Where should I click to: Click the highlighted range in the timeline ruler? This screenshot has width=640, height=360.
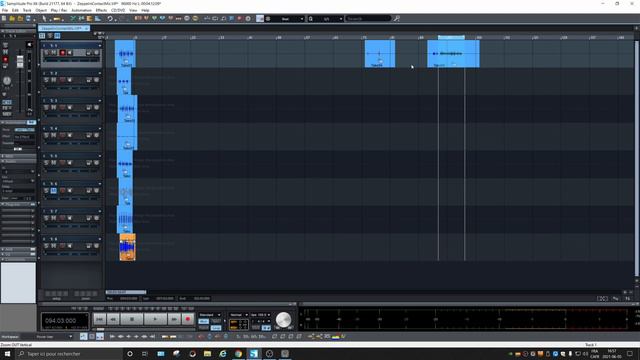tap(451, 38)
